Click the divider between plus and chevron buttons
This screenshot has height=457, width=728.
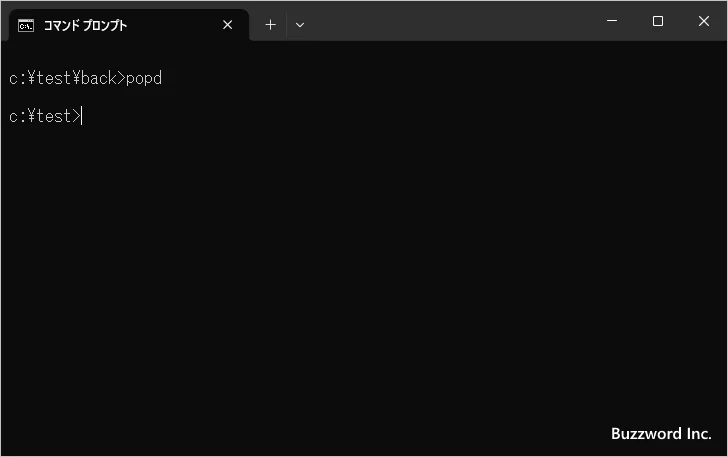point(286,25)
